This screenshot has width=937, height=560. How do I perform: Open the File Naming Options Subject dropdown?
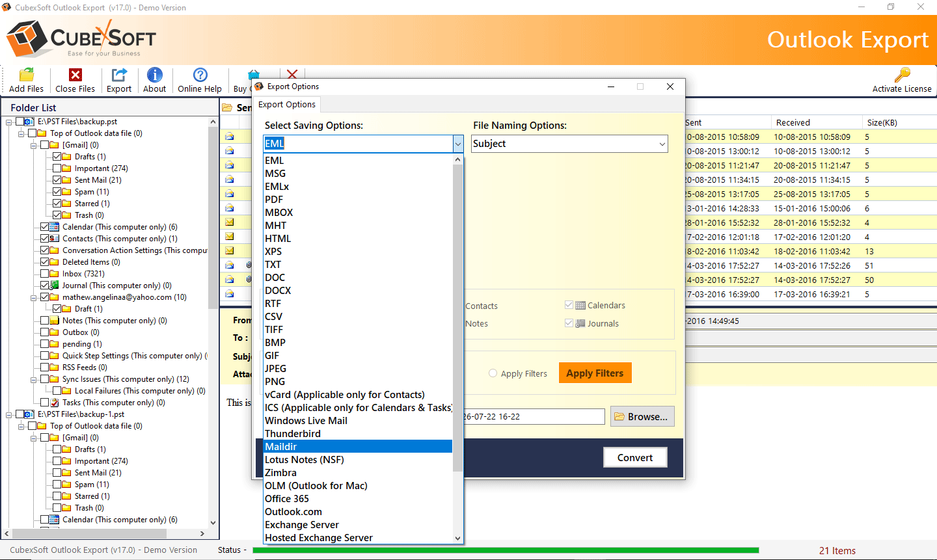pos(569,144)
